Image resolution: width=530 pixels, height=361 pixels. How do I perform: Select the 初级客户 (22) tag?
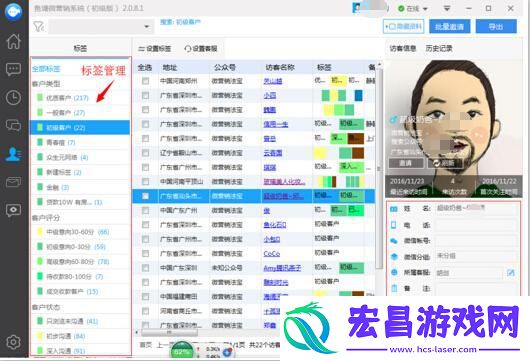[x=80, y=128]
